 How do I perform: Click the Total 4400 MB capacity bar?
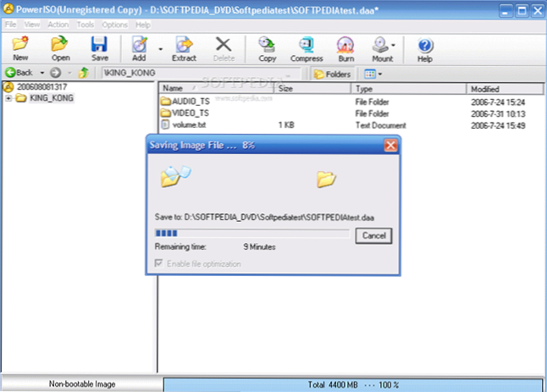[353, 385]
